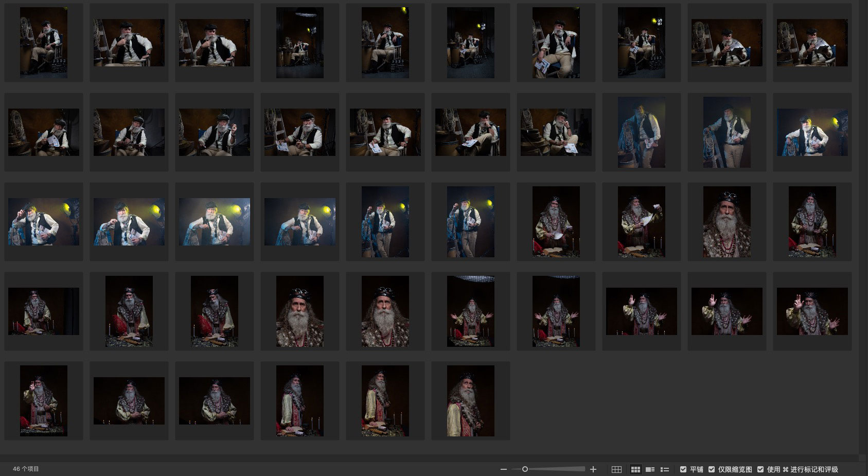Disable 使用 ⌘ 进行标记和评级 checkbox
The image size is (868, 476).
tap(760, 469)
